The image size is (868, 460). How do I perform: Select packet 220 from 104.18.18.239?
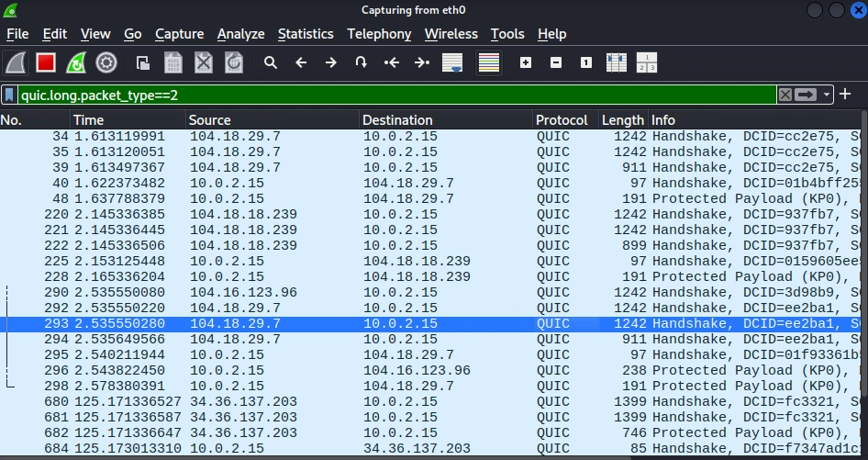pos(430,214)
